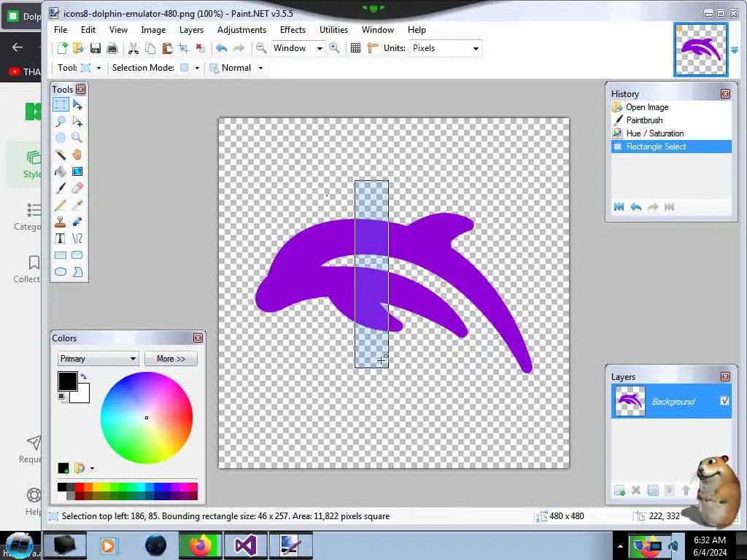Image resolution: width=747 pixels, height=560 pixels.
Task: Click the Zoom In magnifier icon
Action: point(334,48)
